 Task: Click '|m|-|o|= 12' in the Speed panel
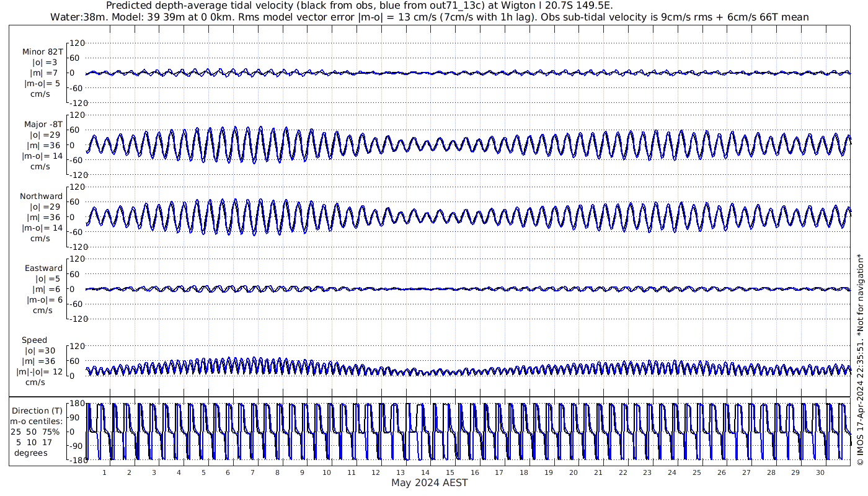coord(40,372)
